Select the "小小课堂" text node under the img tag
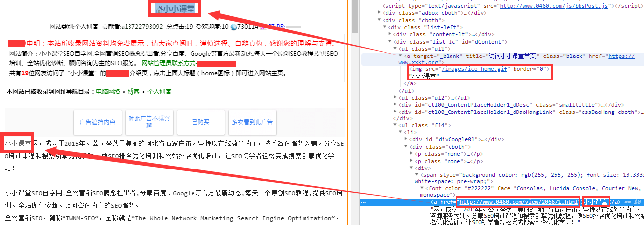The height and width of the screenshot is (225, 644). tap(423, 76)
